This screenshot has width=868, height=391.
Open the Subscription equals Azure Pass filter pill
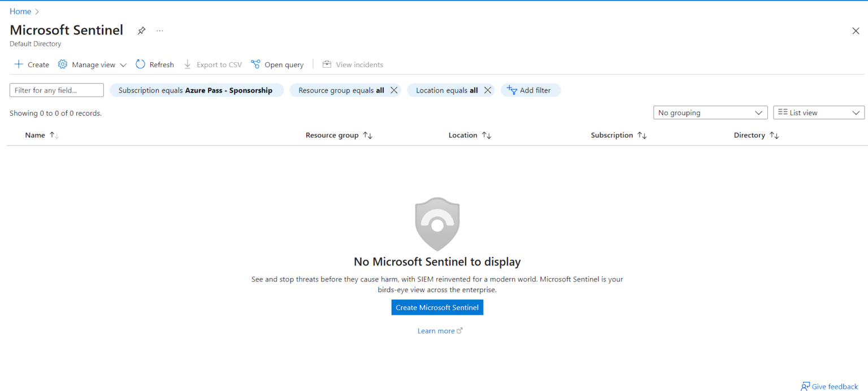click(197, 90)
